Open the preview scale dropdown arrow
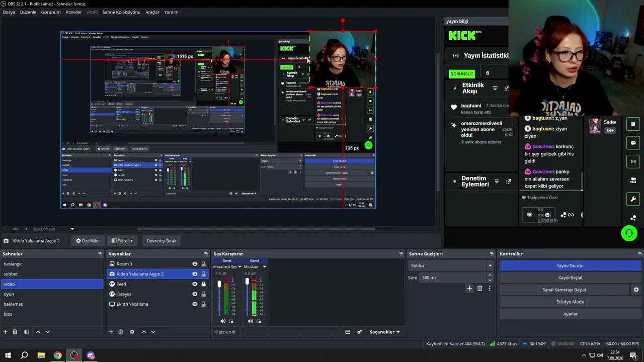This screenshot has height=362, width=644. (x=72, y=229)
